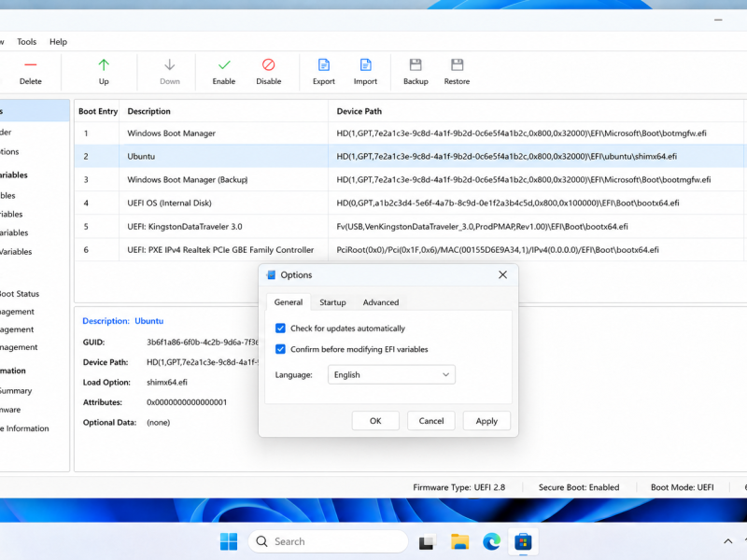Click the Boot Mode: UEFI status
Viewport: 747px width, 560px height.
pyautogui.click(x=683, y=487)
